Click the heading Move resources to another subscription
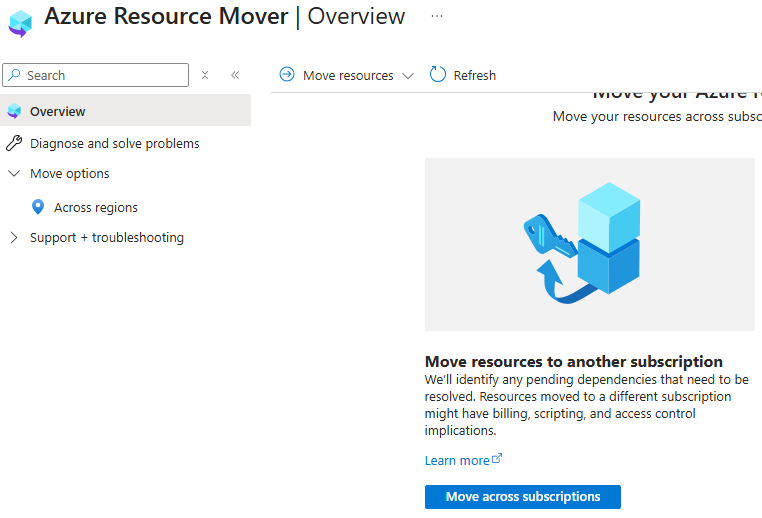The height and width of the screenshot is (518, 762). (573, 362)
